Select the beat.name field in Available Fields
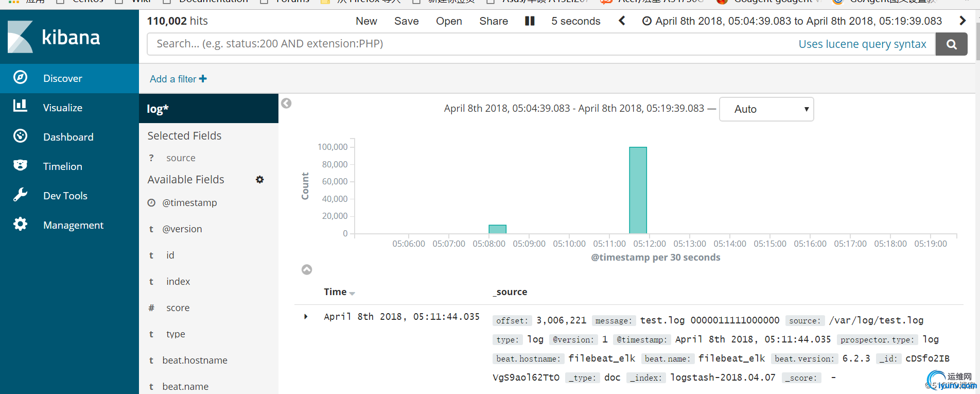This screenshot has width=980, height=394. point(185,387)
